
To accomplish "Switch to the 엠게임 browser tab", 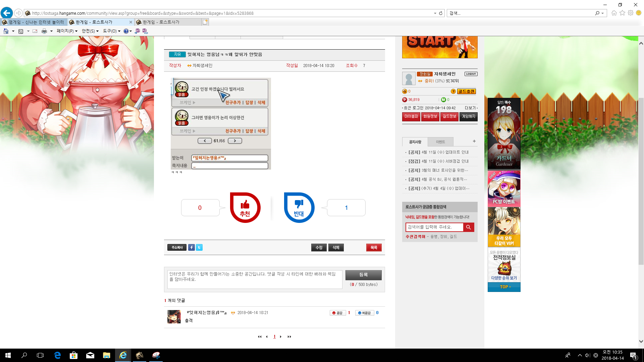I will (34, 22).
